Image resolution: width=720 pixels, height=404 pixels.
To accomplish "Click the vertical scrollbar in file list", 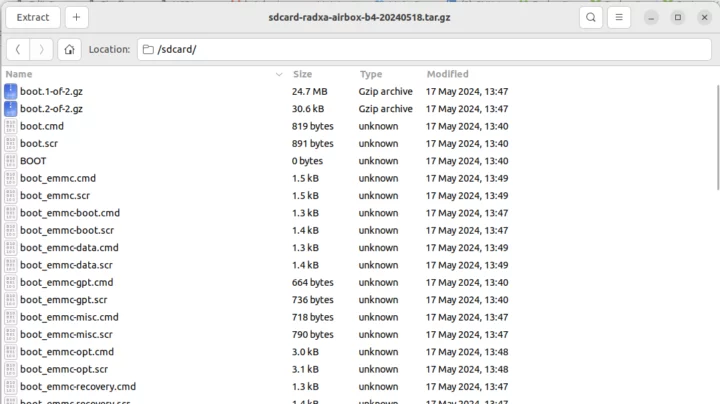I will tap(715, 135).
